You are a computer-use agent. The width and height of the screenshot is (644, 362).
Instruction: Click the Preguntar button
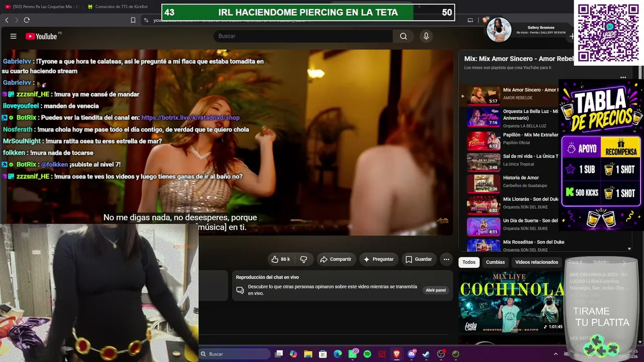click(x=378, y=259)
